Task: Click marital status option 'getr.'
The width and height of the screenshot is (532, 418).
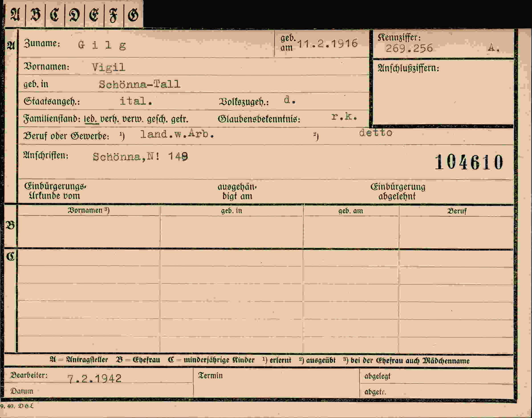Action: pyautogui.click(x=180, y=119)
